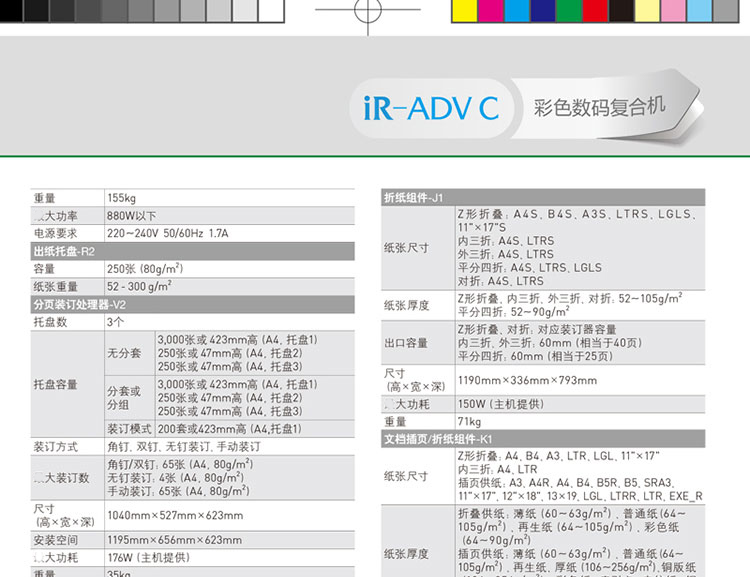Click the magenta color bar swatch
Screen dimensions: 750x577
pos(491,11)
